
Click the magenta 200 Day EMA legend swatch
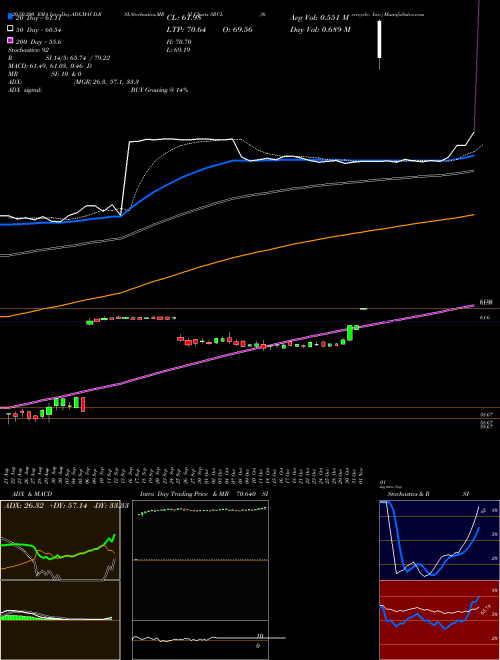tap(10, 40)
